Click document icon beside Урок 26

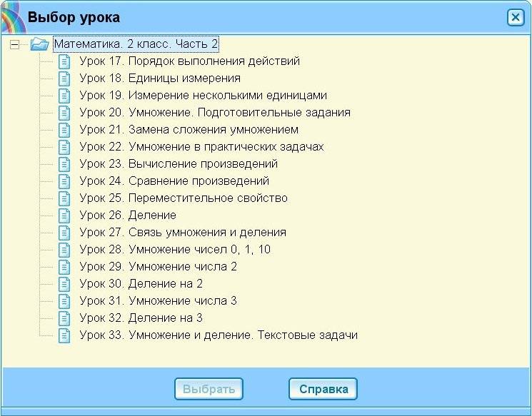(64, 215)
